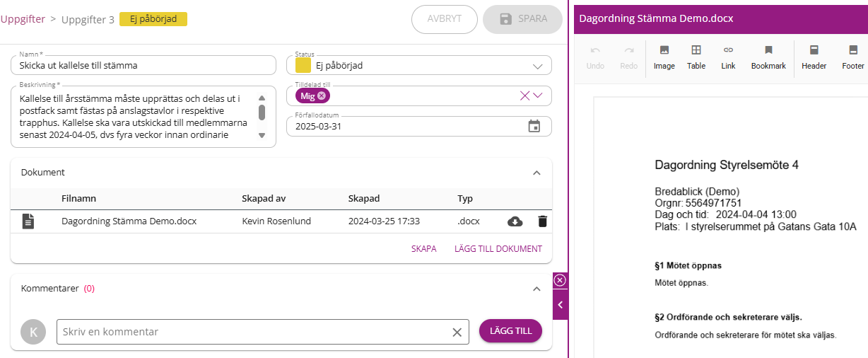Click Kevin Rosenlund cell
This screenshot has height=358, width=868.
(277, 221)
